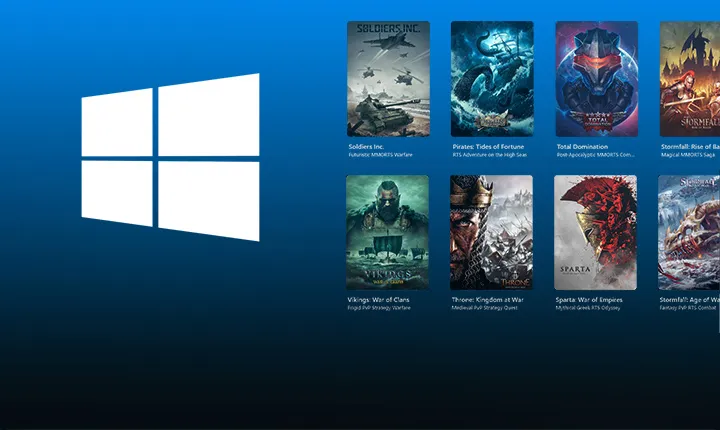Open the Soldiers Inc. game cover

[x=388, y=79]
